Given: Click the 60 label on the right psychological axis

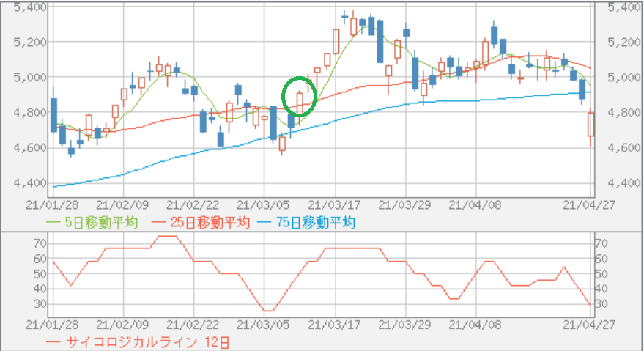Looking at the screenshot, I should [x=602, y=259].
